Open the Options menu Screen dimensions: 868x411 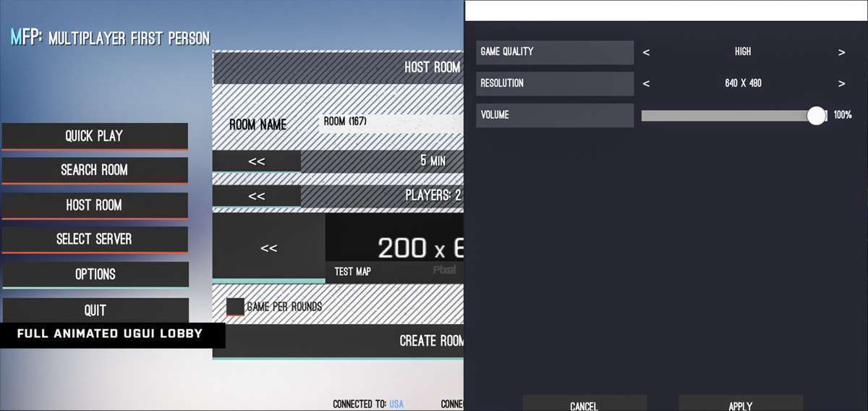(x=95, y=274)
